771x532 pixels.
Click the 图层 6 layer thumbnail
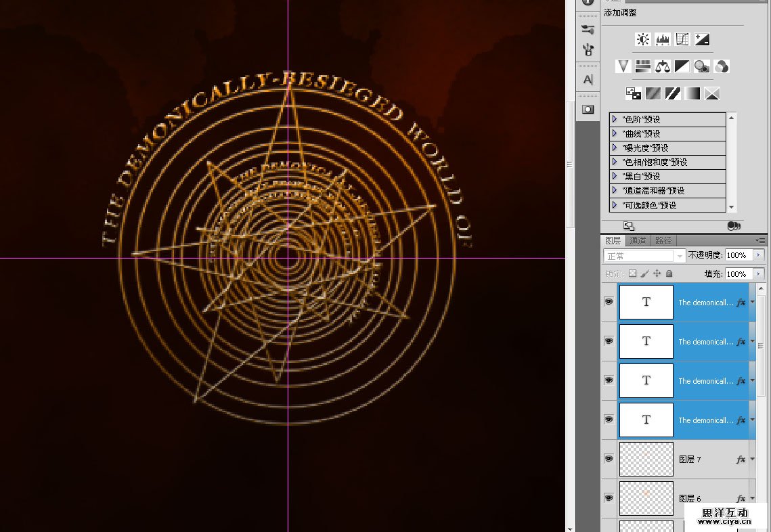coord(646,497)
